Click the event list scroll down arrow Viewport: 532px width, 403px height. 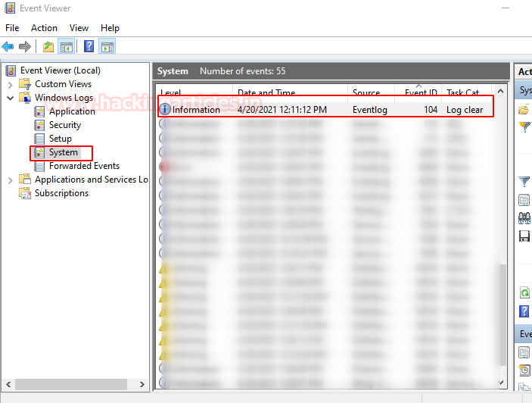(502, 383)
